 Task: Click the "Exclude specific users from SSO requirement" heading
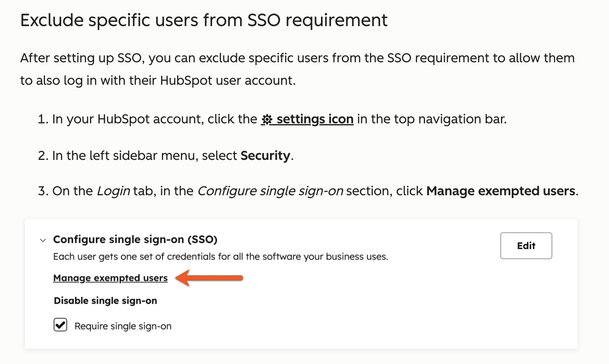click(x=204, y=20)
